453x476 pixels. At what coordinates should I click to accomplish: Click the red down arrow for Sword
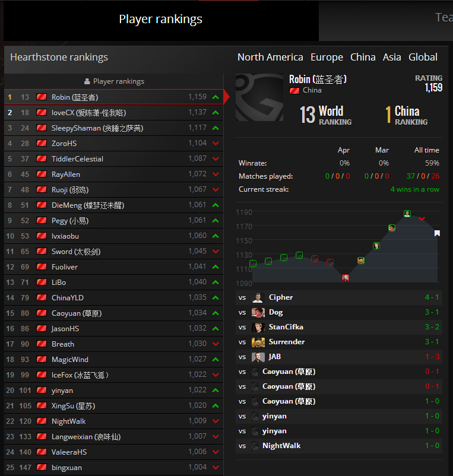coord(216,252)
